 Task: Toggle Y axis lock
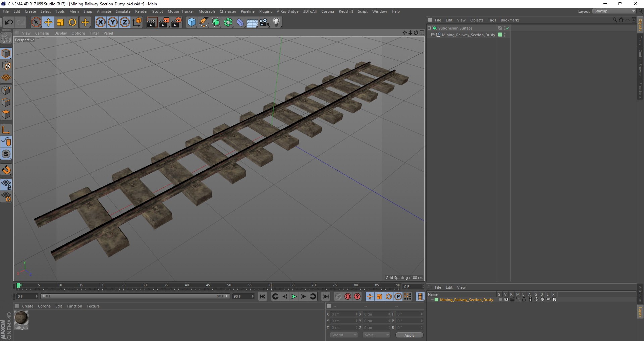113,22
